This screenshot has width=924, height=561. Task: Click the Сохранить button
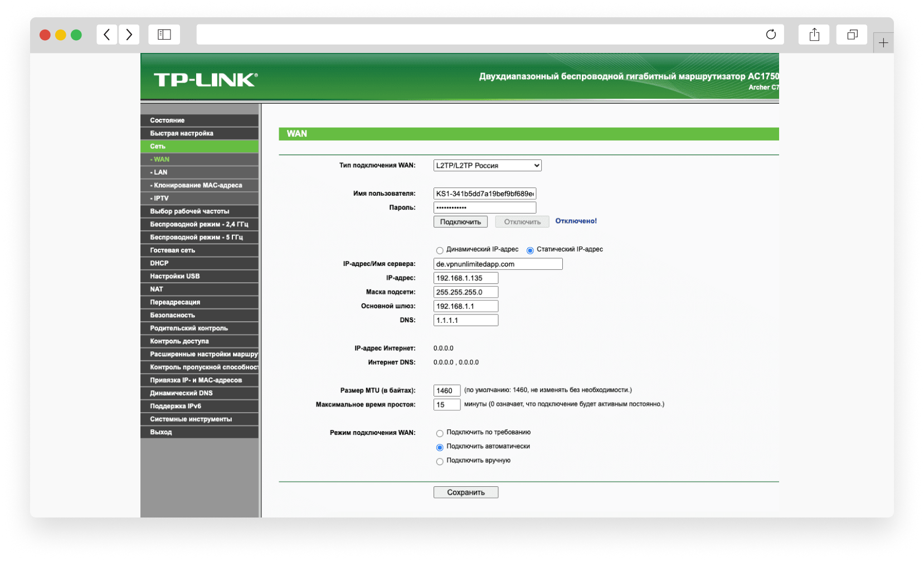pyautogui.click(x=466, y=492)
